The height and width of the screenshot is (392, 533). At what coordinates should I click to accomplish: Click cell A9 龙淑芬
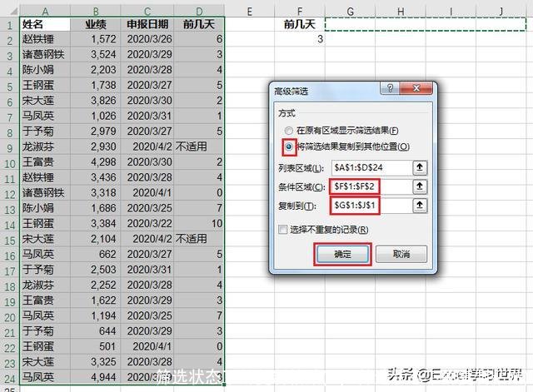(x=45, y=146)
